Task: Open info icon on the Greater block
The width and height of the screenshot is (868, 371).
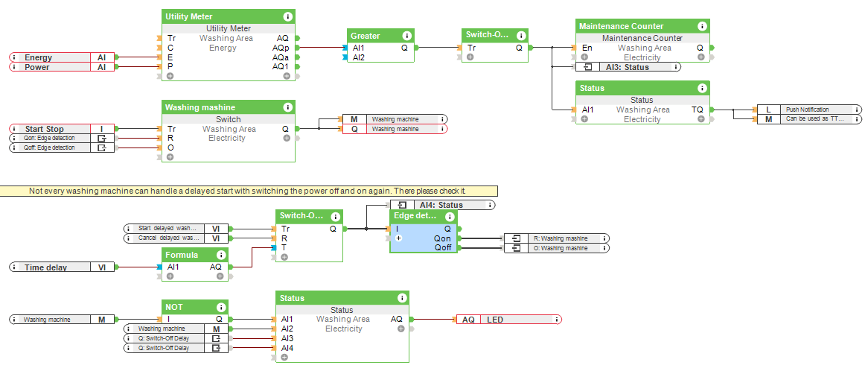Action: (x=406, y=36)
